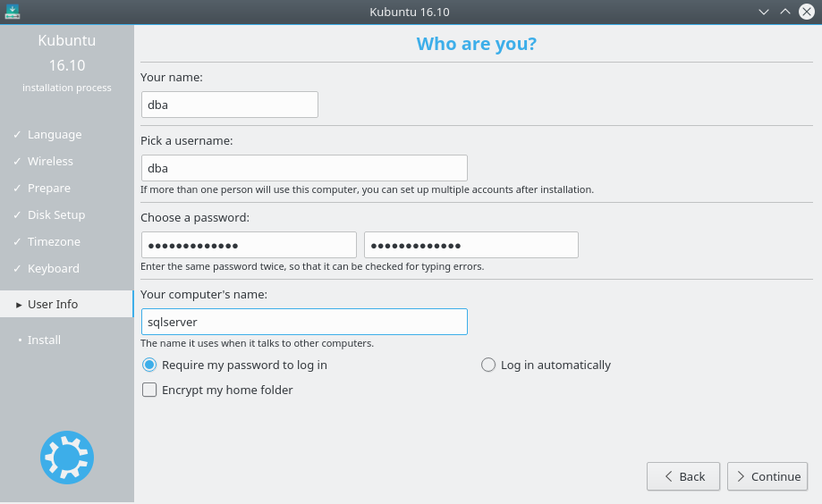The image size is (822, 504).
Task: Go to the Timezone step in sidebar
Action: (54, 241)
